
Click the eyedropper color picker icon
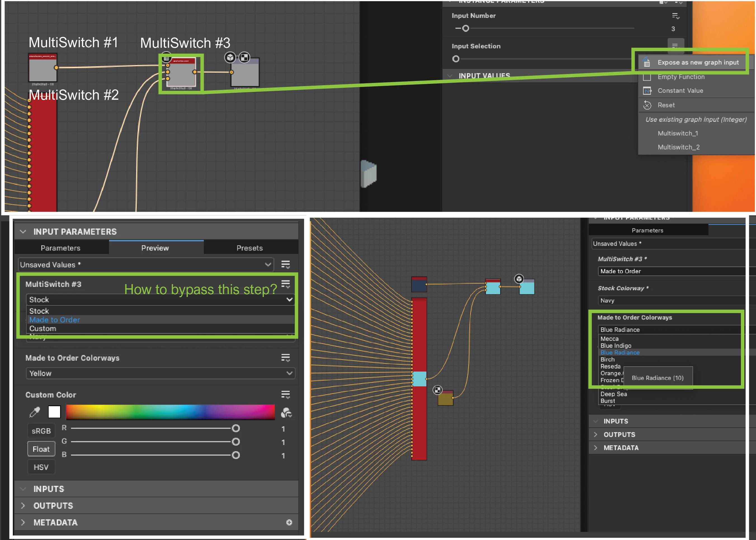click(x=35, y=412)
